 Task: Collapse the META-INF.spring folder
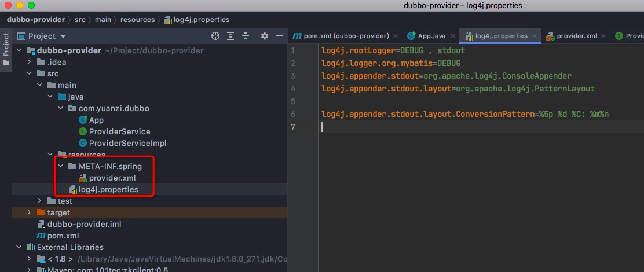point(60,166)
